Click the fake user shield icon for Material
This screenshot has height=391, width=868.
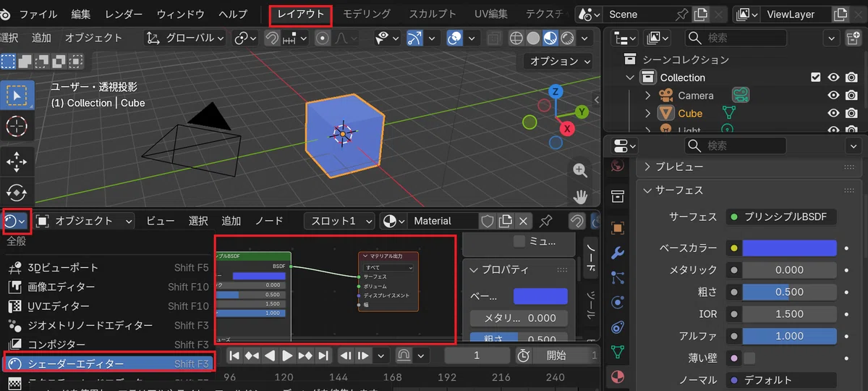pos(488,221)
